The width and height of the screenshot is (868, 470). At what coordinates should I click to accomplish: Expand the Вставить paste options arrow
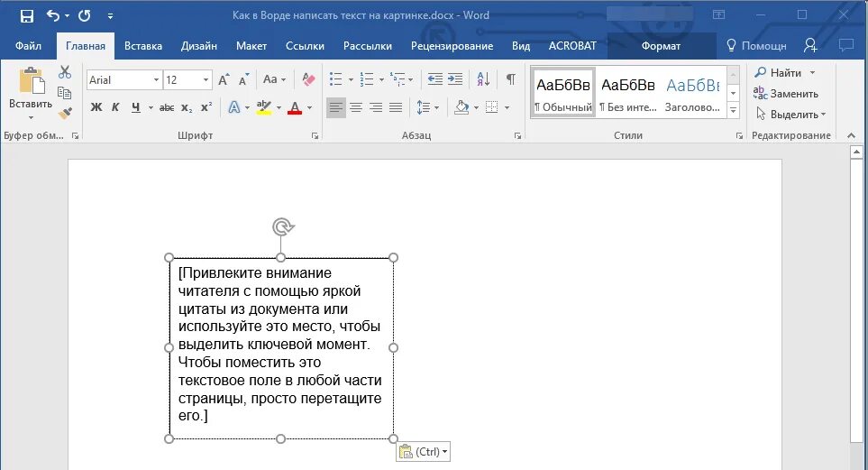[31, 117]
